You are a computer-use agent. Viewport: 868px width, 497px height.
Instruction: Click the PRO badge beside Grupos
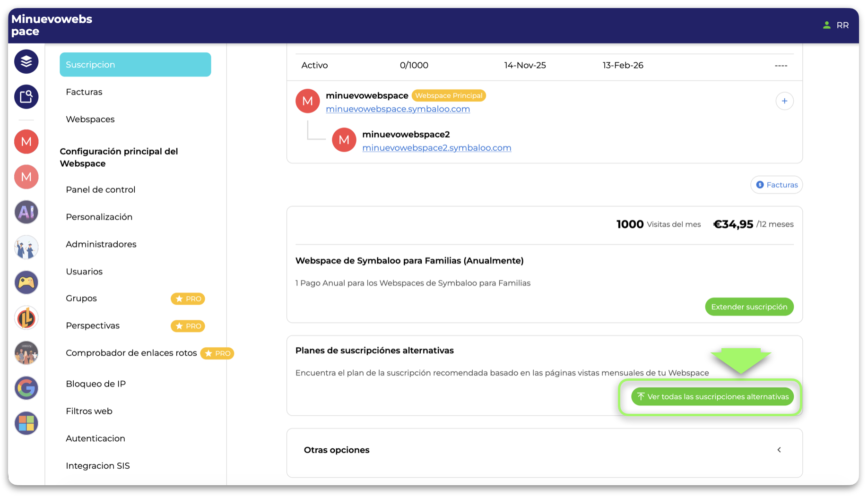click(x=188, y=299)
